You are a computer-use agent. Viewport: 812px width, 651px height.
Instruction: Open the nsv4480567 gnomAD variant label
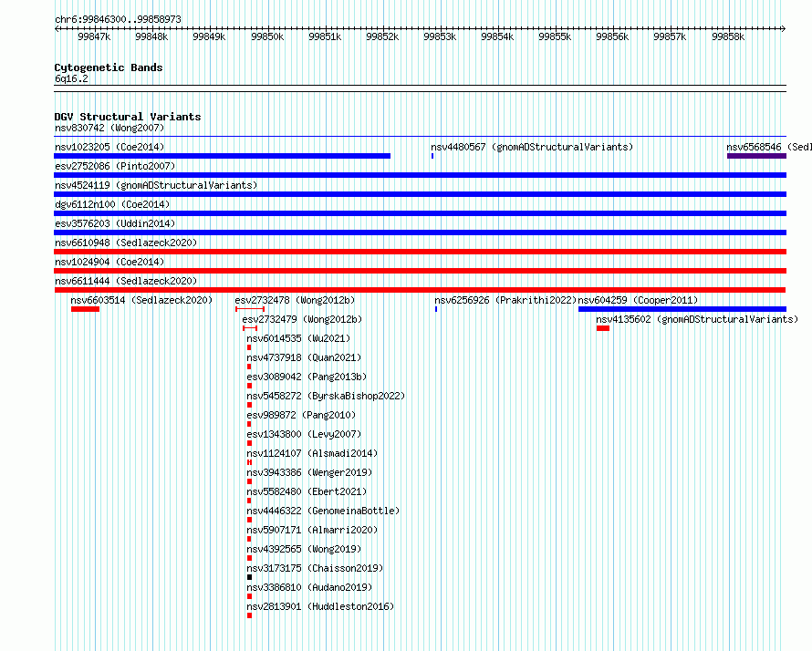(x=532, y=147)
